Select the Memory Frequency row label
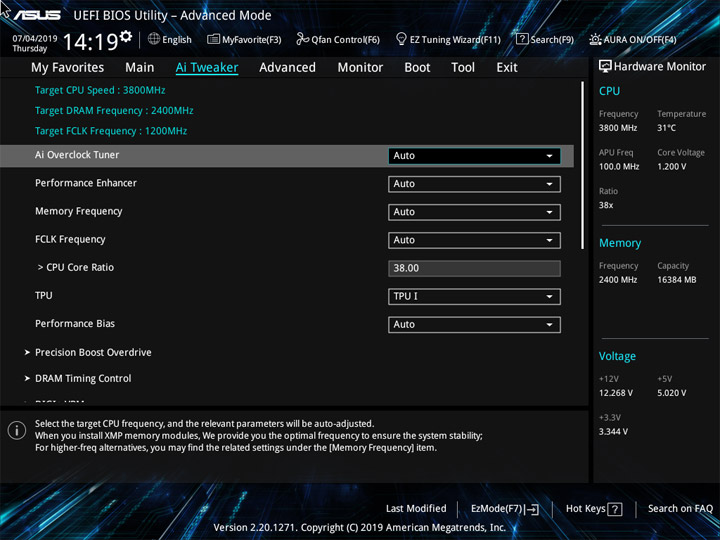 point(79,211)
